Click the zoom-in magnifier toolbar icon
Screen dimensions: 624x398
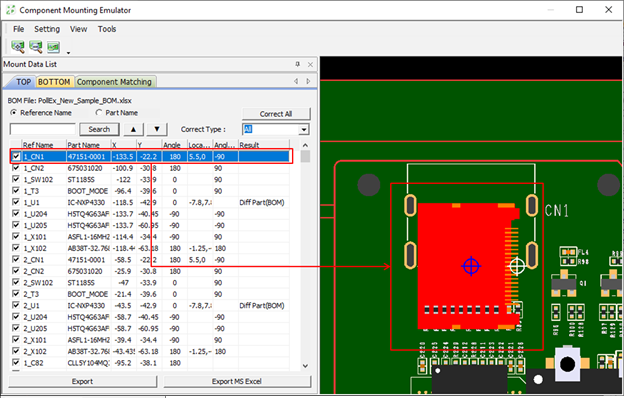[x=18, y=47]
